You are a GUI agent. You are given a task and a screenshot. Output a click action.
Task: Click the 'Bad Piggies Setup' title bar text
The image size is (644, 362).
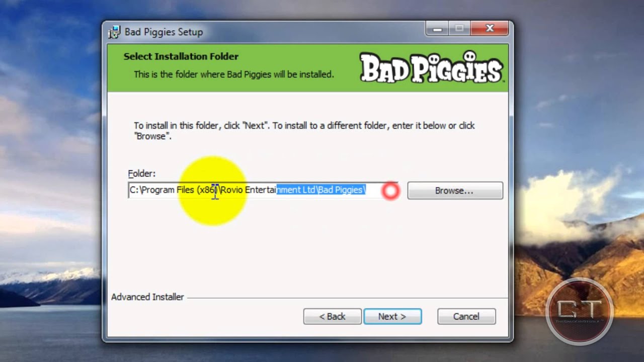click(164, 32)
